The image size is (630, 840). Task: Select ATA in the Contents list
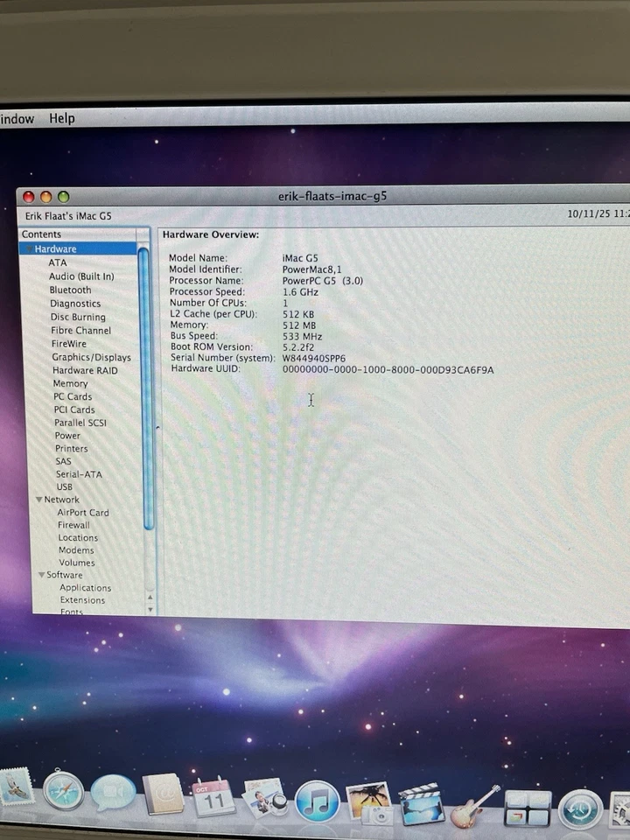[58, 262]
